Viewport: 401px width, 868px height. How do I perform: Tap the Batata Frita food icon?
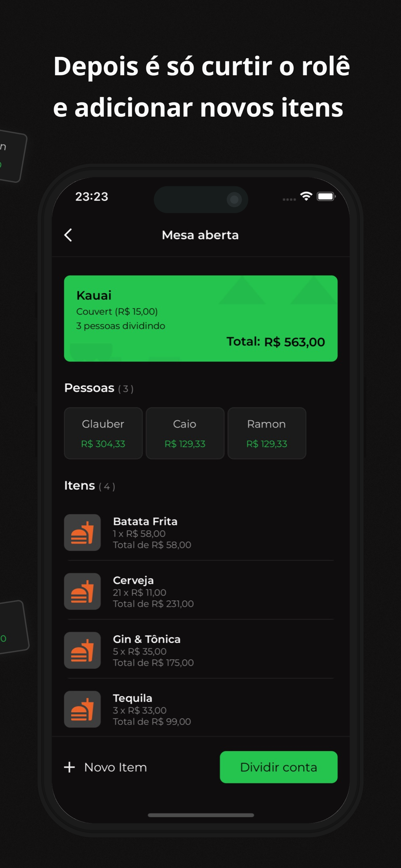(82, 533)
